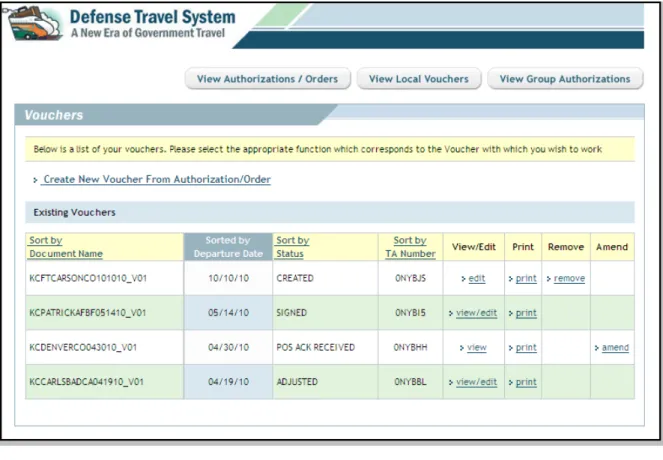Image resolution: width=663 pixels, height=460 pixels.
Task: View/edit the KCCARLSBADCA041910_V01 voucher
Action: pos(477,382)
